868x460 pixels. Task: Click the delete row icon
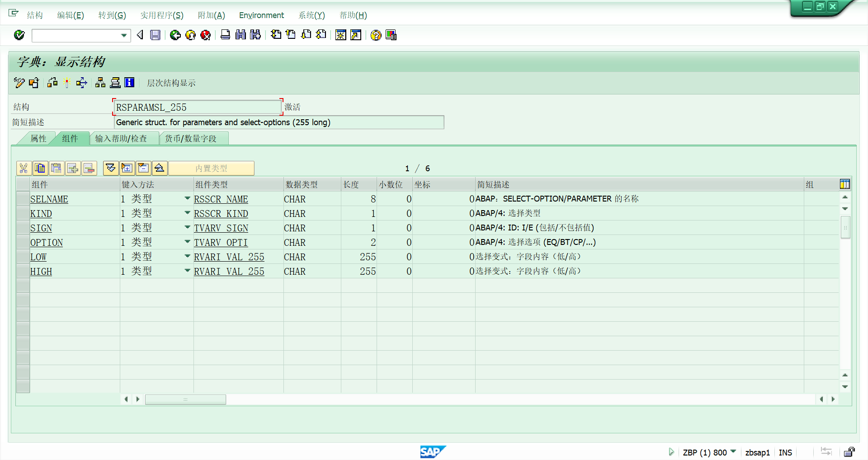(89, 168)
